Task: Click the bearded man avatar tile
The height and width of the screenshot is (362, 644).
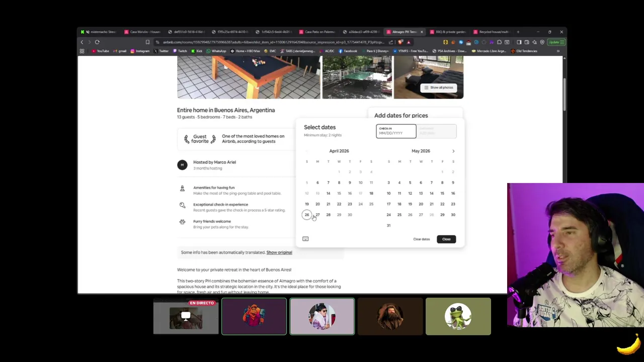Action: click(x=390, y=316)
